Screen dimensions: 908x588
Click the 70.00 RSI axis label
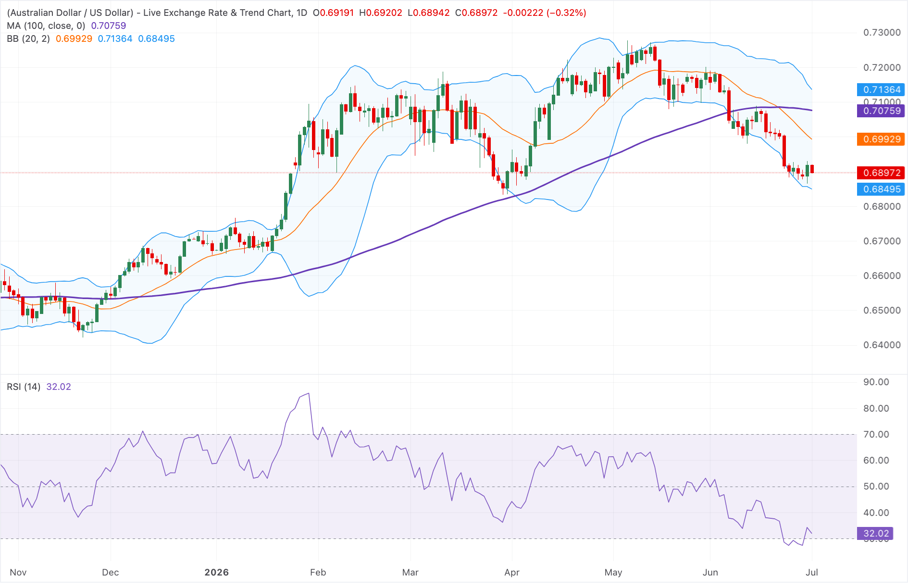pyautogui.click(x=876, y=435)
